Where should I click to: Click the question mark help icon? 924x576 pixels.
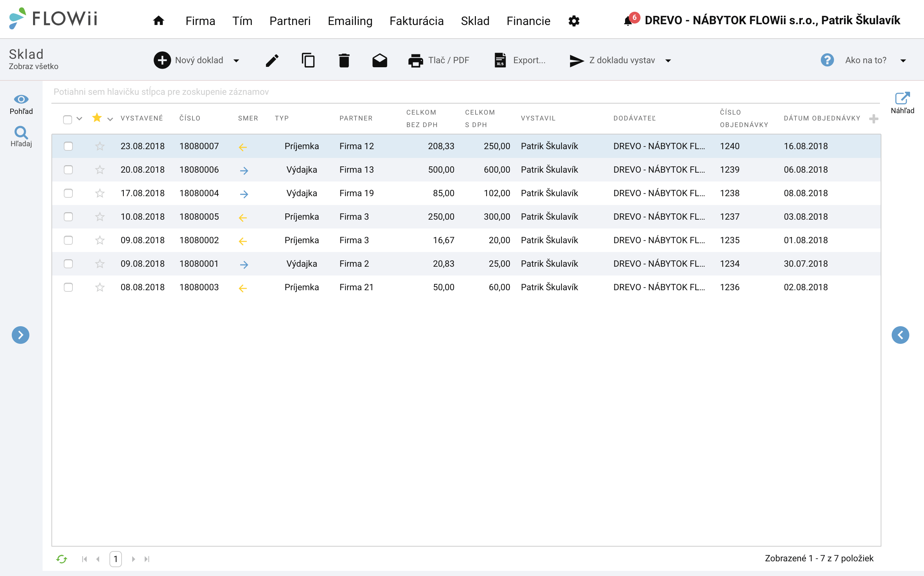(x=827, y=60)
